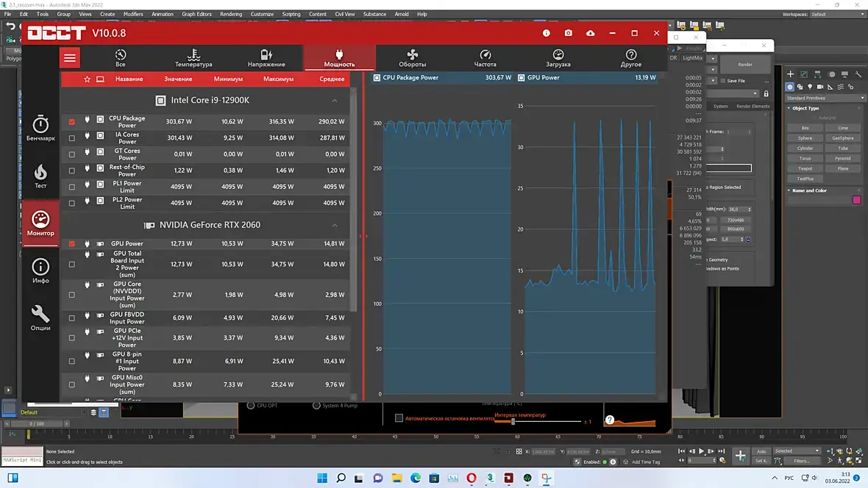Open the Бенчмарк sidebar section
The height and width of the screenshot is (488, 868).
click(x=40, y=129)
